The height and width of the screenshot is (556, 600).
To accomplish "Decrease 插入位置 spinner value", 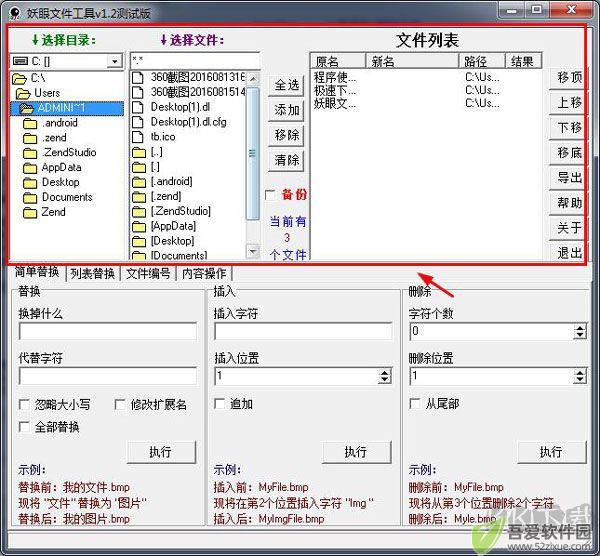I will 385,380.
